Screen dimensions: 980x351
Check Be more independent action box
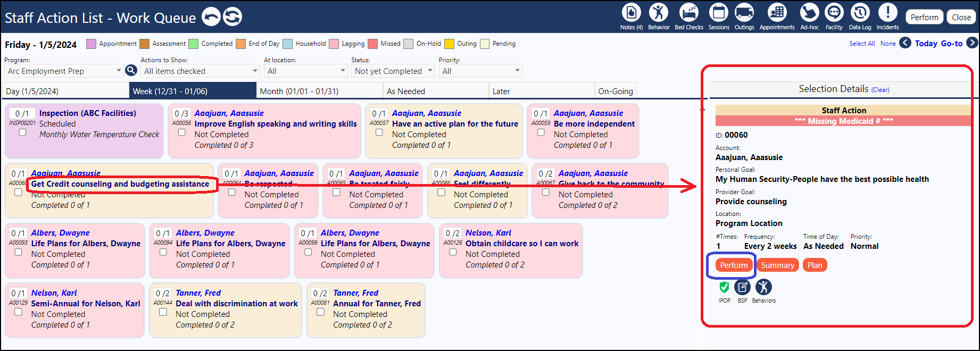point(541,132)
